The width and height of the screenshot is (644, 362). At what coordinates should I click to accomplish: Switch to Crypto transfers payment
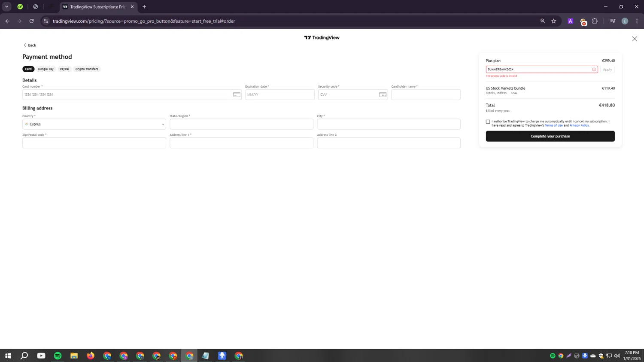(x=87, y=69)
